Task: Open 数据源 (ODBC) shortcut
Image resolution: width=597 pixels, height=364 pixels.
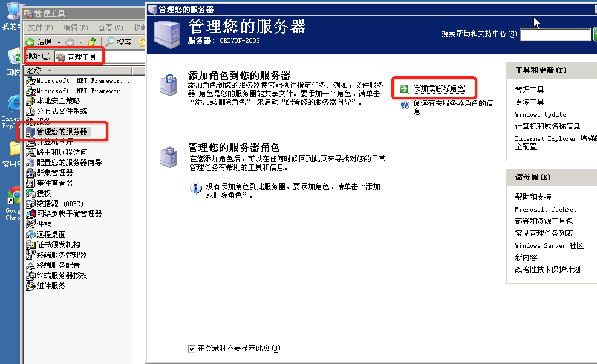Action: pyautogui.click(x=59, y=203)
